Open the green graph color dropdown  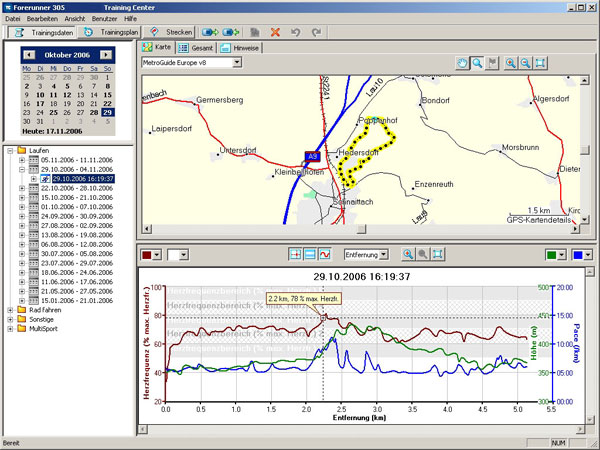[561, 255]
